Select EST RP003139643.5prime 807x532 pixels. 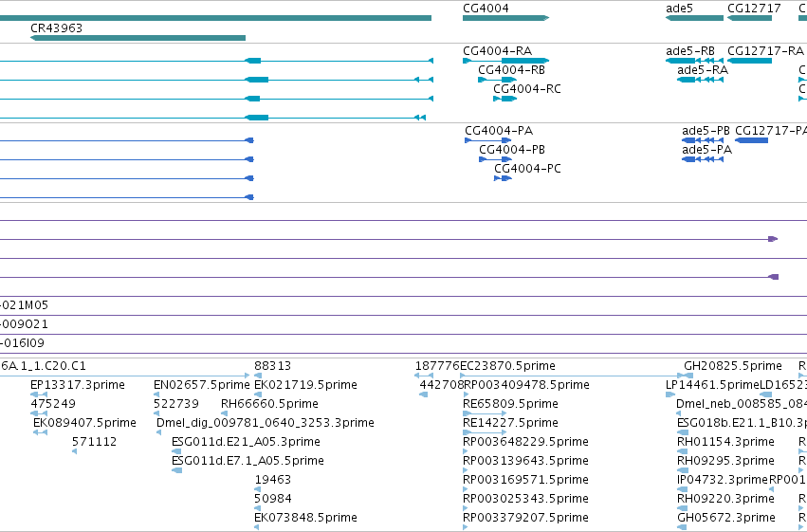point(525,461)
